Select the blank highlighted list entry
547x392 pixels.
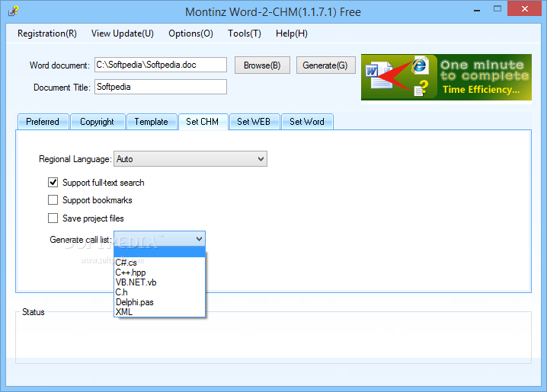point(159,252)
